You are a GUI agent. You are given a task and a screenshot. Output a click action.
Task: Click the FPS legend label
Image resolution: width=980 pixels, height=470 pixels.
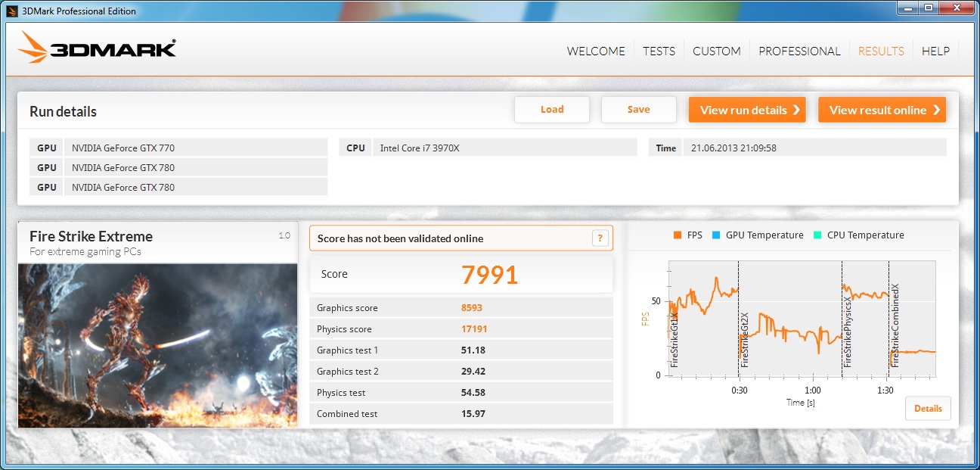(x=694, y=235)
